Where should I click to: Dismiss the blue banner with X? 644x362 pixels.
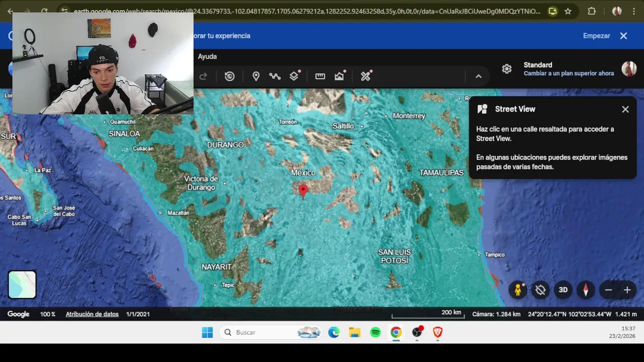click(623, 36)
